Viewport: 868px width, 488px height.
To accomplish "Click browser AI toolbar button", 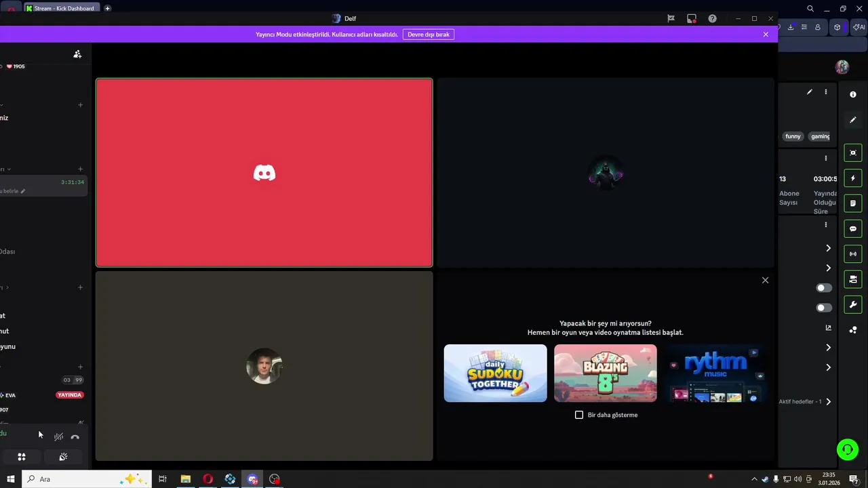I will pos(859,27).
